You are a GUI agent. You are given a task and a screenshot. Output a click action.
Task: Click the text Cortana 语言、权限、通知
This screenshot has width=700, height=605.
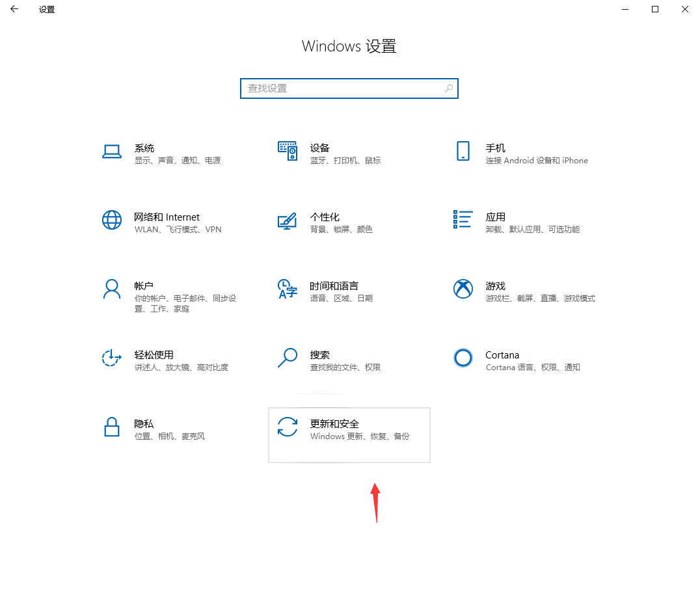(533, 368)
